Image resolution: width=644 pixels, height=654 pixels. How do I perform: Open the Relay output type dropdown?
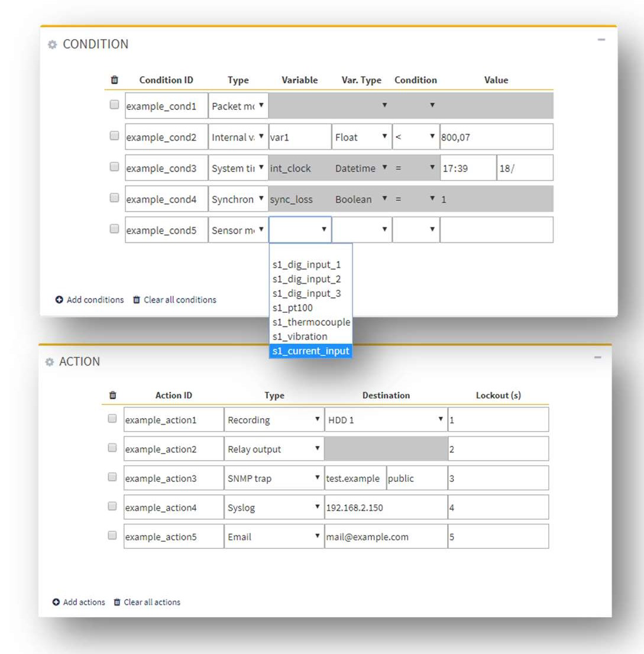(274, 449)
